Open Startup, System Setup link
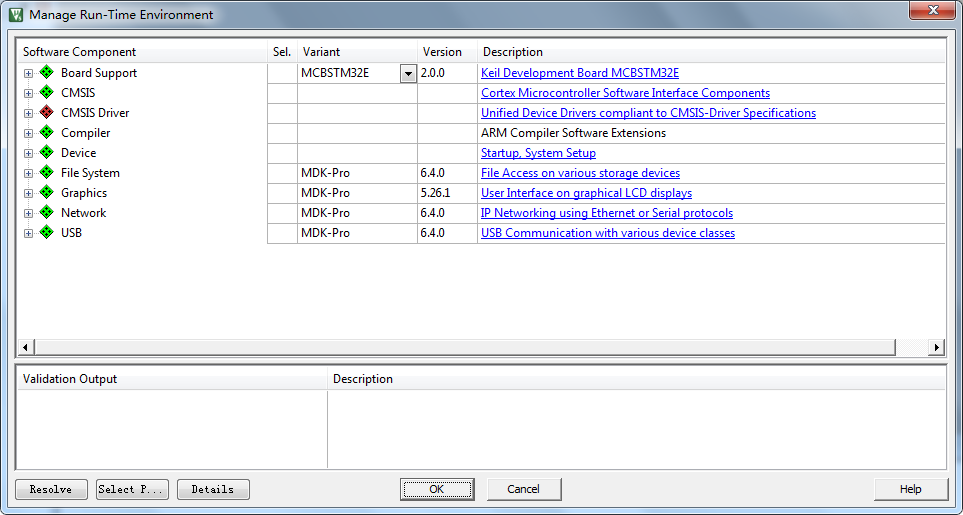The height and width of the screenshot is (515, 963). click(x=538, y=153)
